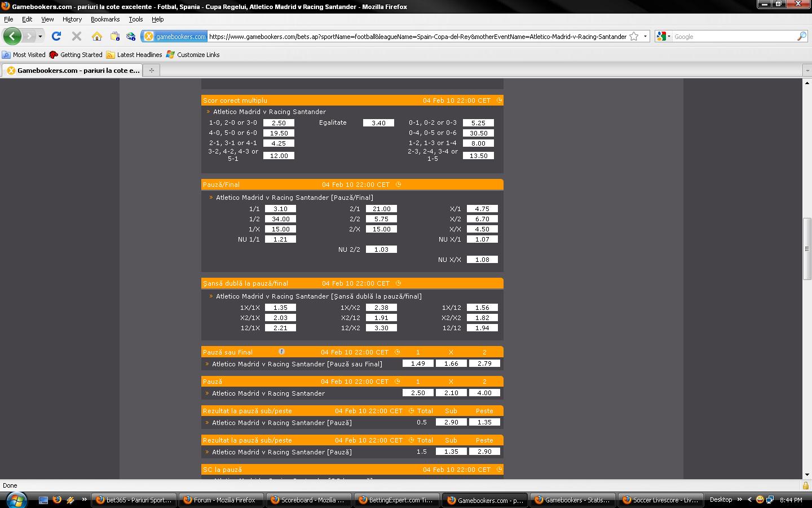Click the Stop loading X icon
The image size is (812, 508).
click(x=77, y=36)
